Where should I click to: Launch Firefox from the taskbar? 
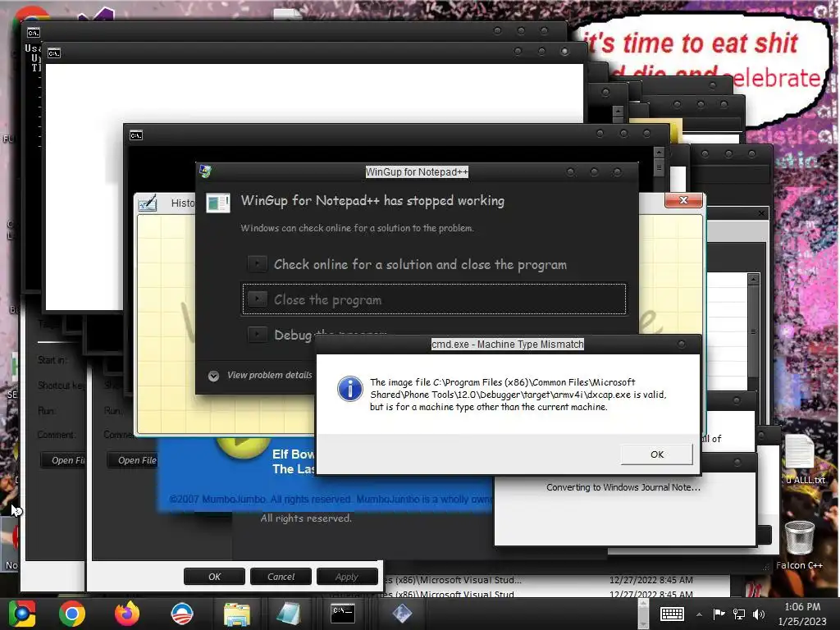pos(127,614)
